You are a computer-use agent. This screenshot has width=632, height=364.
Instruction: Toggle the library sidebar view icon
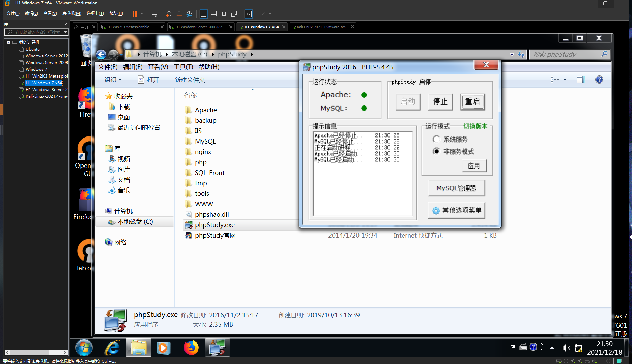[204, 14]
